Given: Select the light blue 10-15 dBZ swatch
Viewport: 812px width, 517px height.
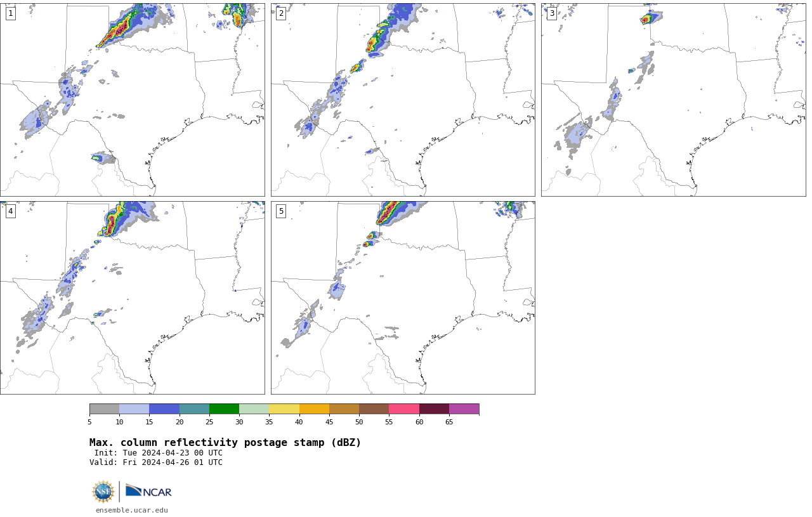Looking at the screenshot, I should click(134, 409).
